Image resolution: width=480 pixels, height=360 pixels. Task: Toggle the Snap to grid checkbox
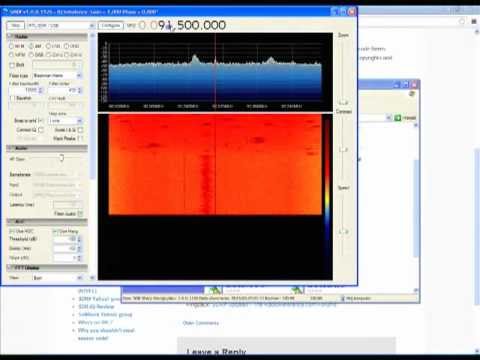(x=40, y=120)
